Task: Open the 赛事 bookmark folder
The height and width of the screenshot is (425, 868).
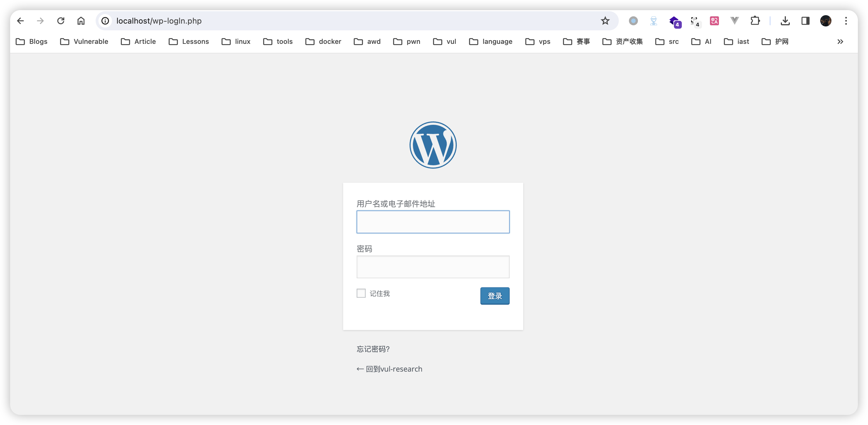Action: [577, 42]
